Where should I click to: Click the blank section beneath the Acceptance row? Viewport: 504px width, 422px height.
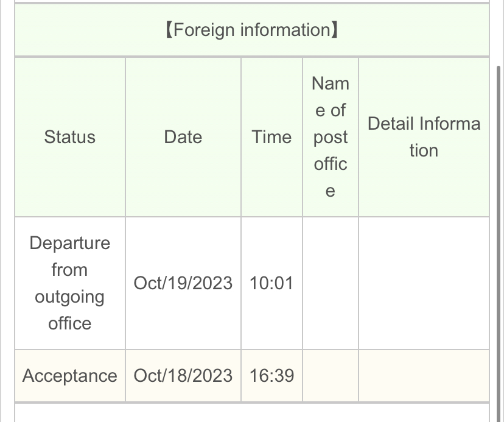[x=251, y=413]
